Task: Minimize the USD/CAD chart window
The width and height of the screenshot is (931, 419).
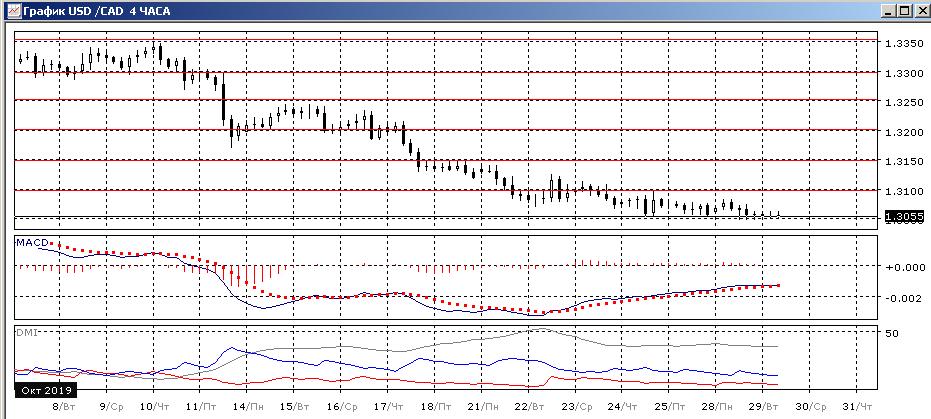Action: [x=885, y=10]
